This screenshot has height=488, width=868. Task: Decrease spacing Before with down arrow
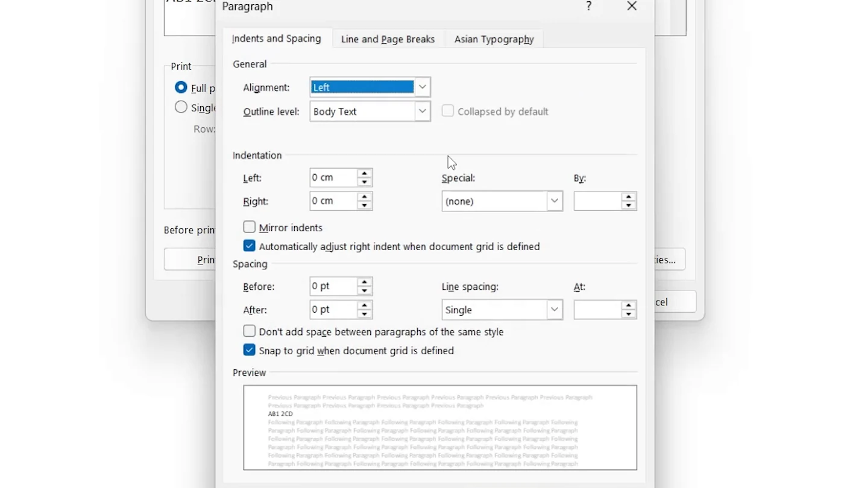point(364,290)
